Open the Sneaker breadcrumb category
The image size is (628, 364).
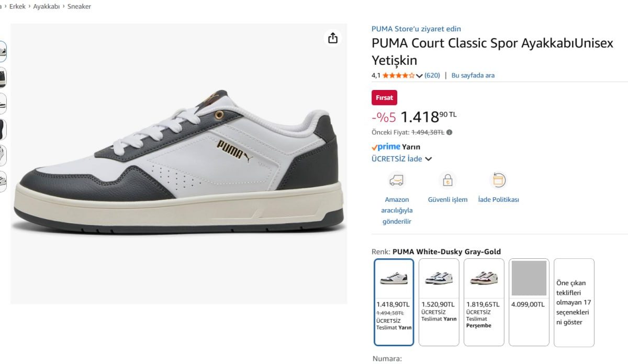point(79,6)
